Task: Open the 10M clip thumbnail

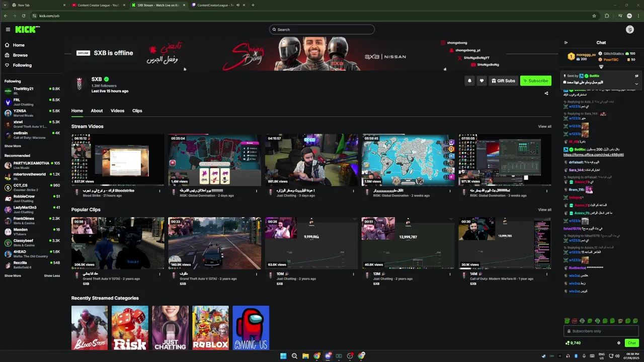Action: 311,243
